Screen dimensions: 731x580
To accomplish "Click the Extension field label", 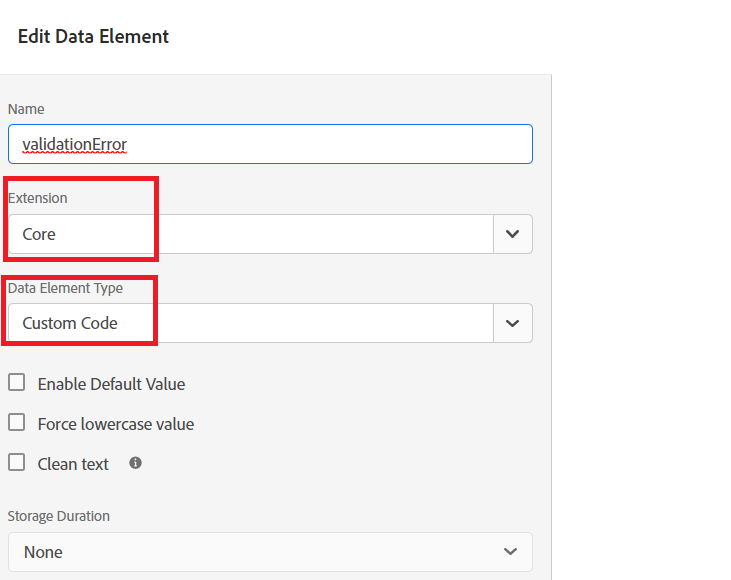I will 38,198.
